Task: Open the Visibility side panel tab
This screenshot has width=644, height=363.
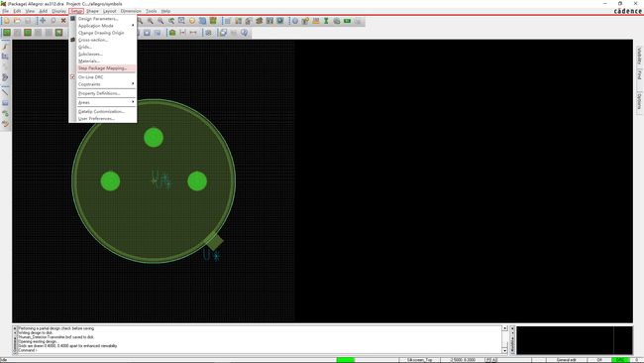Action: coord(639,57)
